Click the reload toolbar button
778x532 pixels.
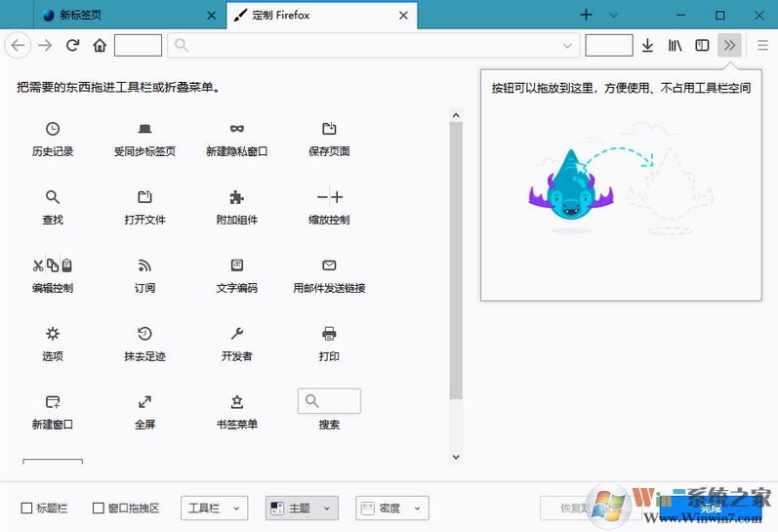tap(73, 46)
